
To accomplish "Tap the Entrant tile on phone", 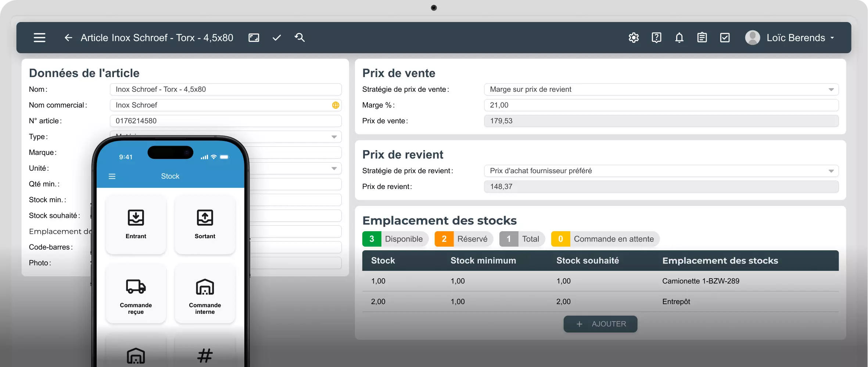I will (136, 225).
